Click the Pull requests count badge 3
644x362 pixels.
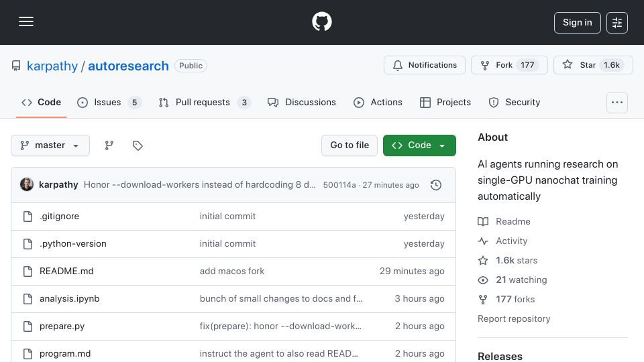coord(244,103)
